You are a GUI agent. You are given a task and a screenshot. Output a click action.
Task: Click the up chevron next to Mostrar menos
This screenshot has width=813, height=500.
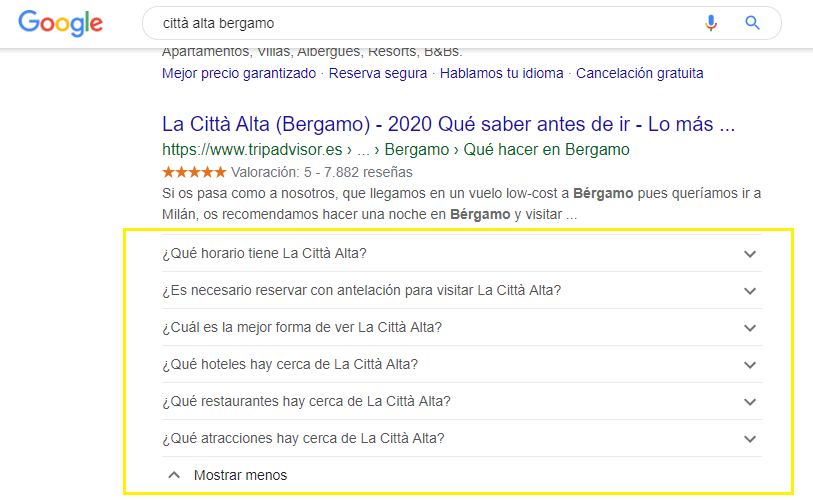174,475
